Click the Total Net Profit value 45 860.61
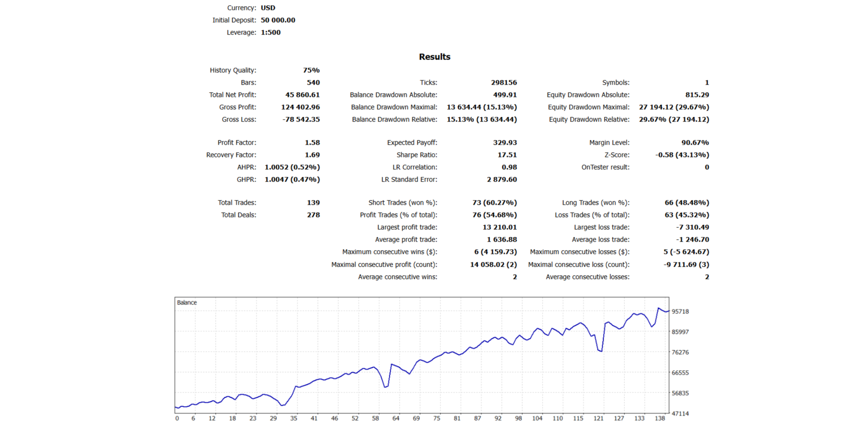Screen dimensions: 868x435 tap(302, 95)
